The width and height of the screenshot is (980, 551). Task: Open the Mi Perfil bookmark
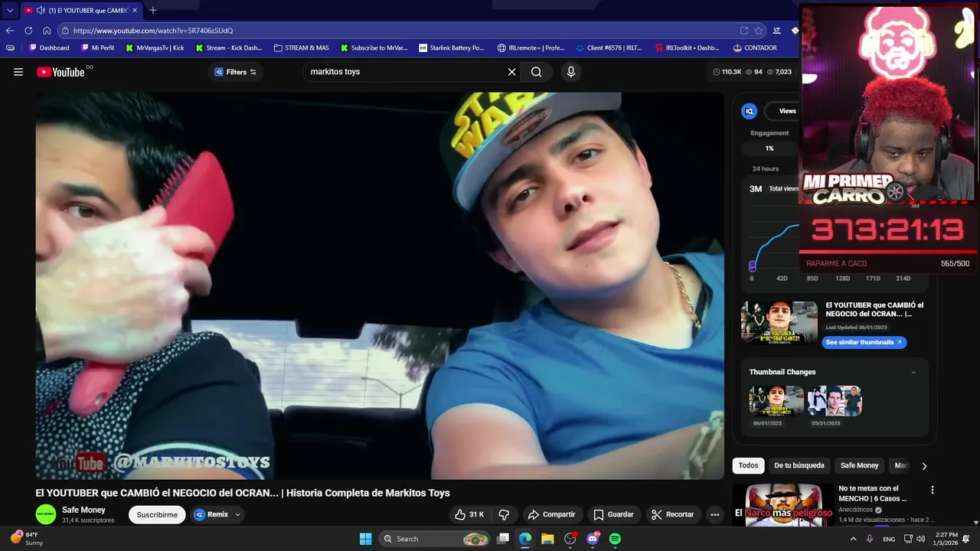[x=97, y=47]
